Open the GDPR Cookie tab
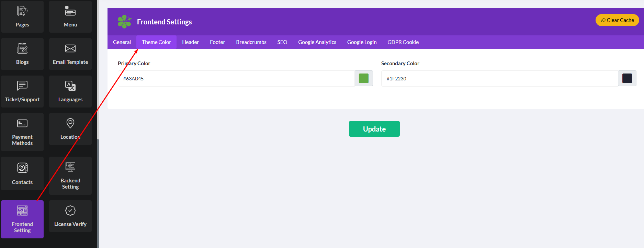This screenshot has width=644, height=248. click(x=403, y=42)
